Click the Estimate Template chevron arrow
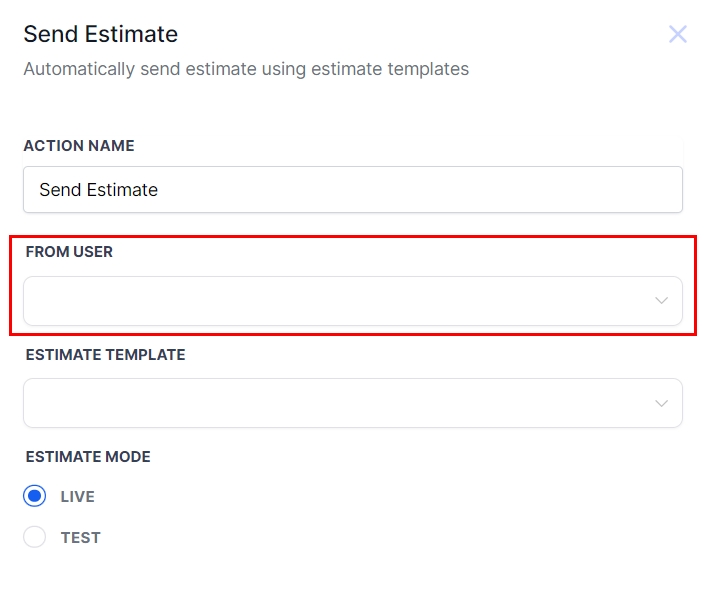713x606 pixels. 661,403
